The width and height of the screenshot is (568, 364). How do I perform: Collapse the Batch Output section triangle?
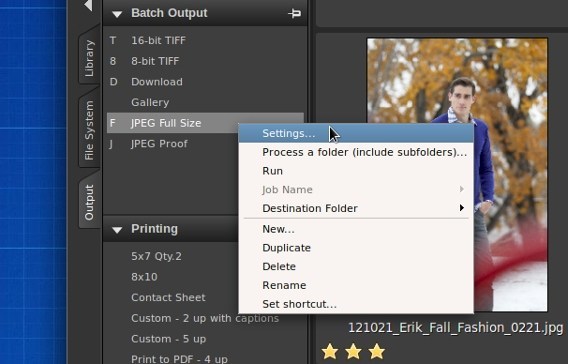click(x=117, y=14)
